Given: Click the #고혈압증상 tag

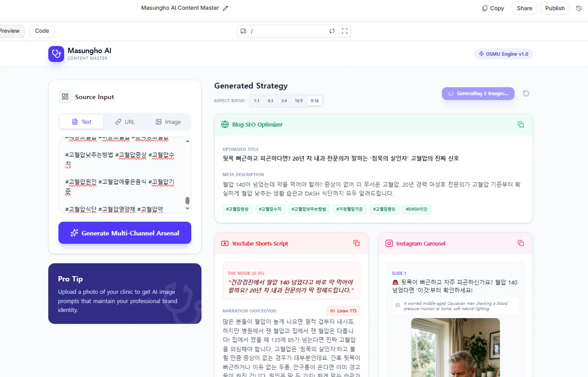Looking at the screenshot, I should click(237, 209).
